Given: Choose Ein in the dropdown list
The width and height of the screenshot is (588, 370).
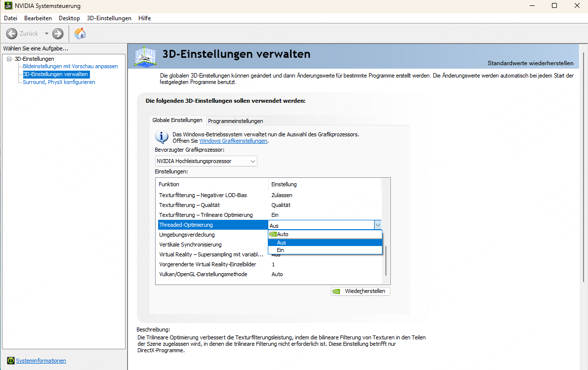Looking at the screenshot, I should (x=325, y=250).
